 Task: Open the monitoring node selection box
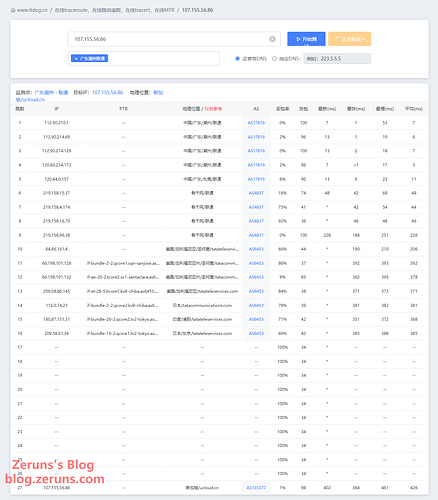(x=144, y=59)
